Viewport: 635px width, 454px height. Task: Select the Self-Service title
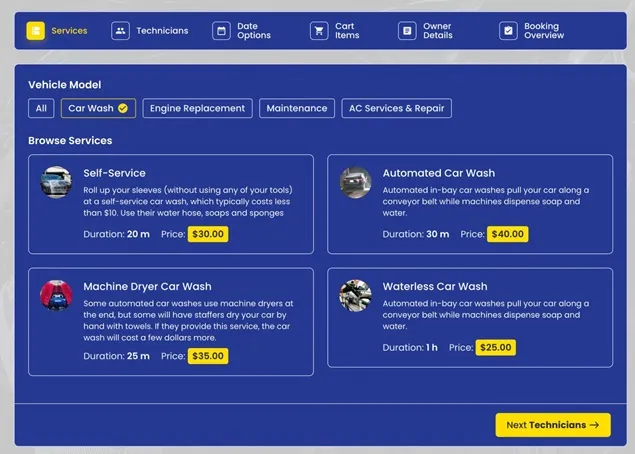click(115, 173)
